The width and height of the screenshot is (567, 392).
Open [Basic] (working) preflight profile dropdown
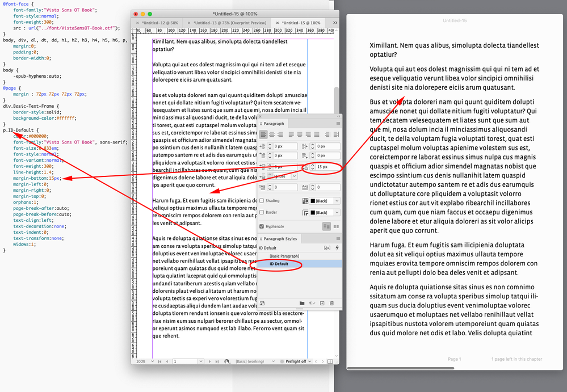click(274, 361)
